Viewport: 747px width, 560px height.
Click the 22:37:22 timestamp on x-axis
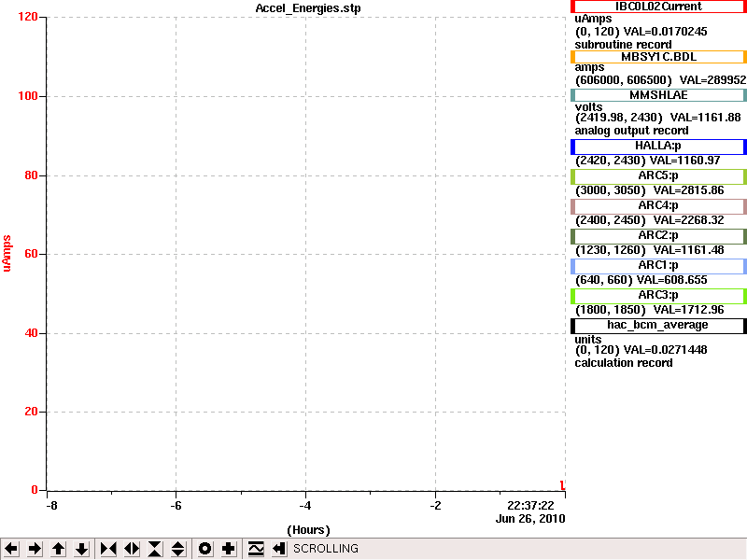click(530, 506)
